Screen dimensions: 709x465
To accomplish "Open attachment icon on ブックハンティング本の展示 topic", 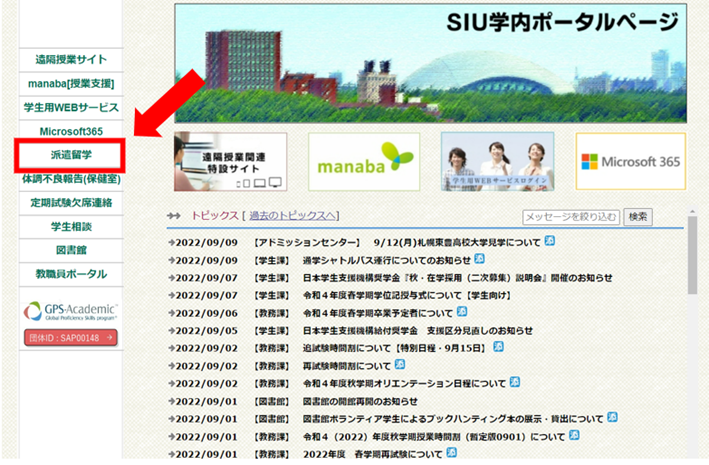I will (612, 418).
